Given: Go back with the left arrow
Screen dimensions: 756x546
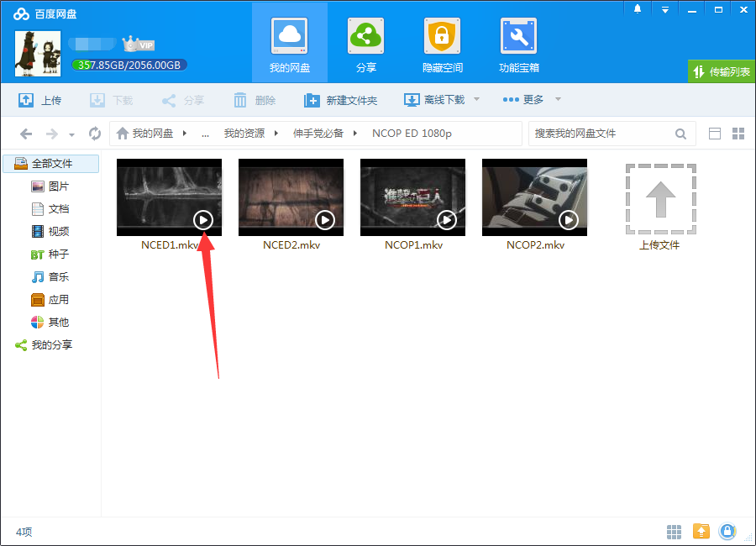Looking at the screenshot, I should [26, 134].
